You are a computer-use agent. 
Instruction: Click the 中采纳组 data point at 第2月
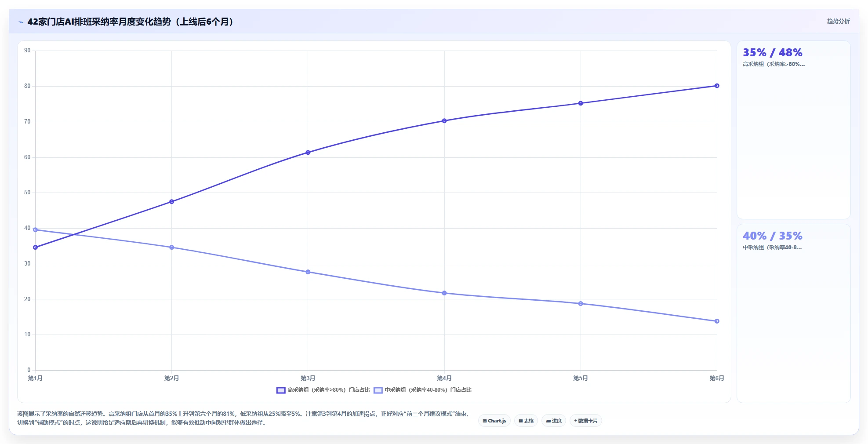click(172, 247)
